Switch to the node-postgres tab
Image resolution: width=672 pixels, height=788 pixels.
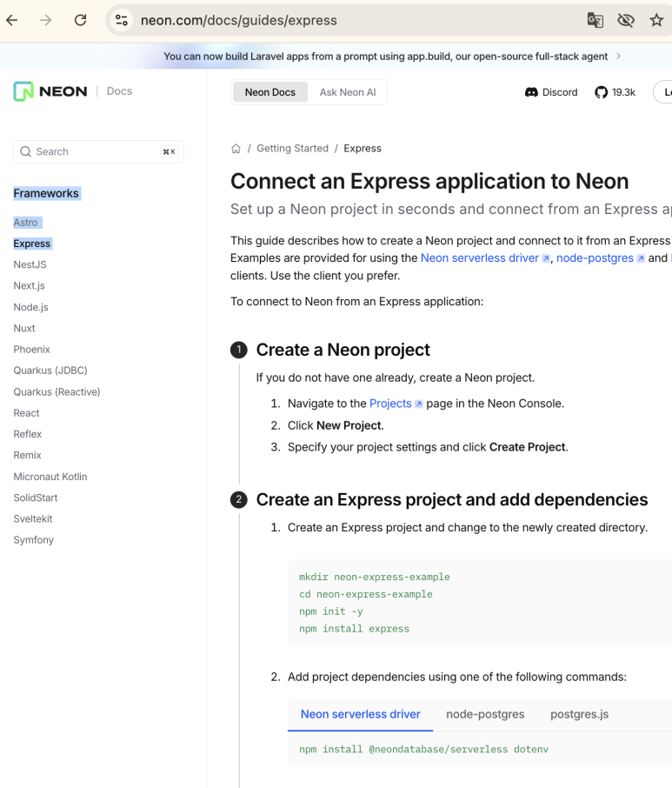[x=485, y=714]
